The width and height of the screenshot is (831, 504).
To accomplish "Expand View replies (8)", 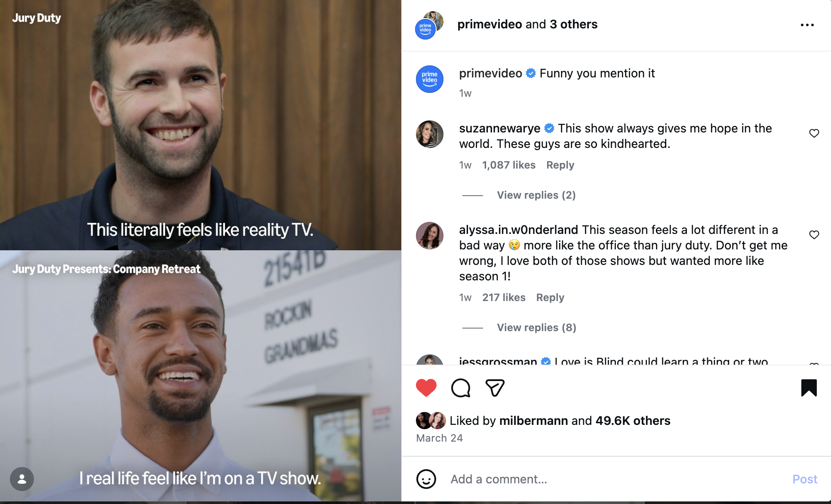I will pyautogui.click(x=536, y=328).
